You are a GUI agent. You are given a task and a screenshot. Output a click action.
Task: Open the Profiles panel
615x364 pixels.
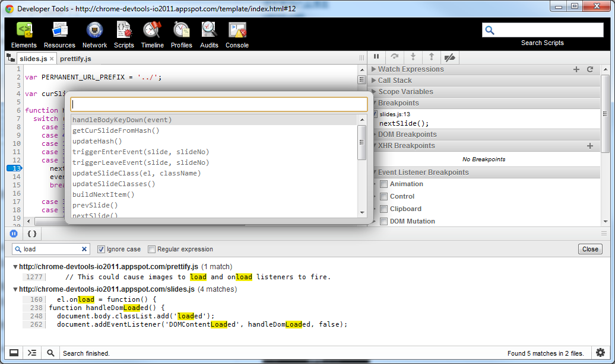(182, 35)
